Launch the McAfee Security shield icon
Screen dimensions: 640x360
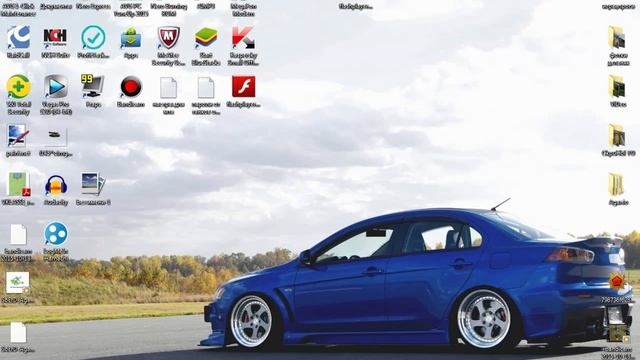169,38
